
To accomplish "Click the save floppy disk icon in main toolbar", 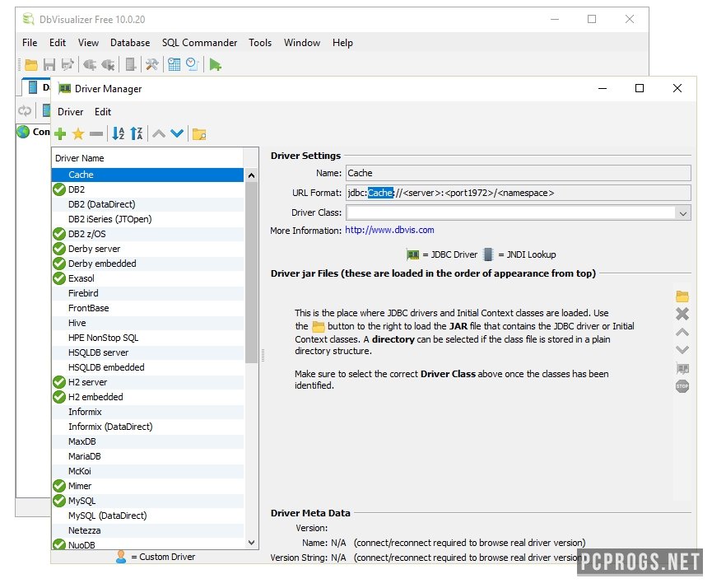I will pyautogui.click(x=49, y=65).
